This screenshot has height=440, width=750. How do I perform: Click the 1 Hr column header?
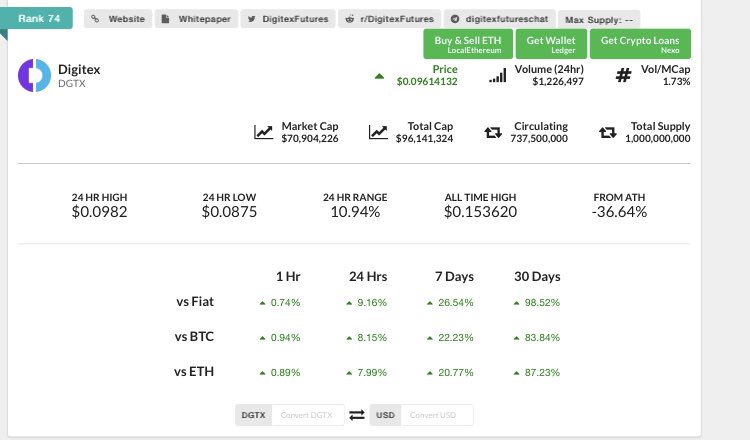tap(288, 276)
